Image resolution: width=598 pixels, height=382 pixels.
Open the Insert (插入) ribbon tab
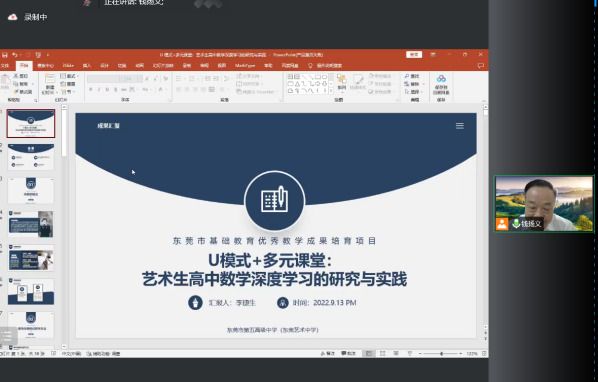coord(87,66)
